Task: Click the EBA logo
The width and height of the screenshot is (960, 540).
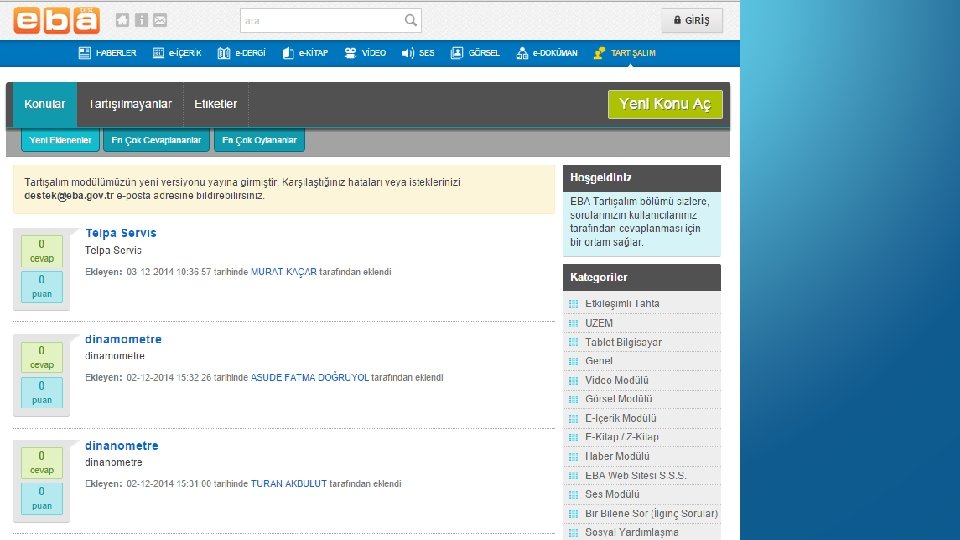Action: click(x=56, y=20)
